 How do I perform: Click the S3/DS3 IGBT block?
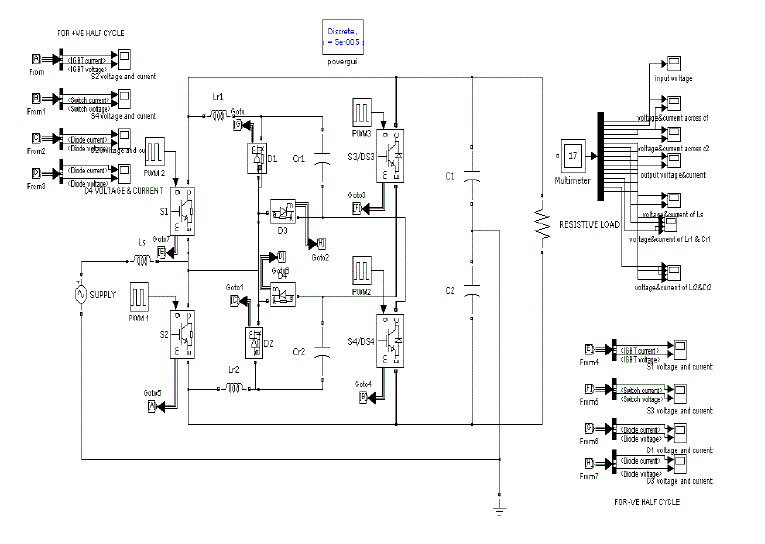click(392, 155)
